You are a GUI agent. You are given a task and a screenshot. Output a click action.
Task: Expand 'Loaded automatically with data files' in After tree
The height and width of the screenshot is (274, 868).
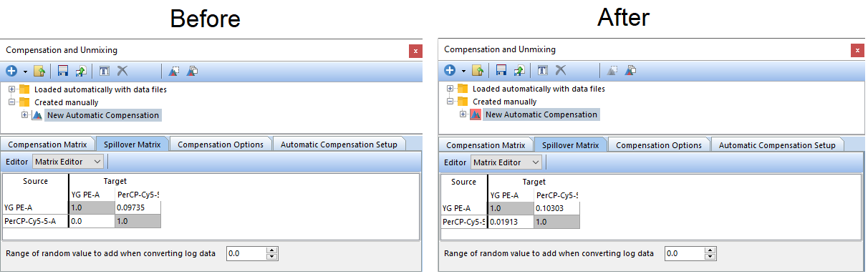[450, 89]
